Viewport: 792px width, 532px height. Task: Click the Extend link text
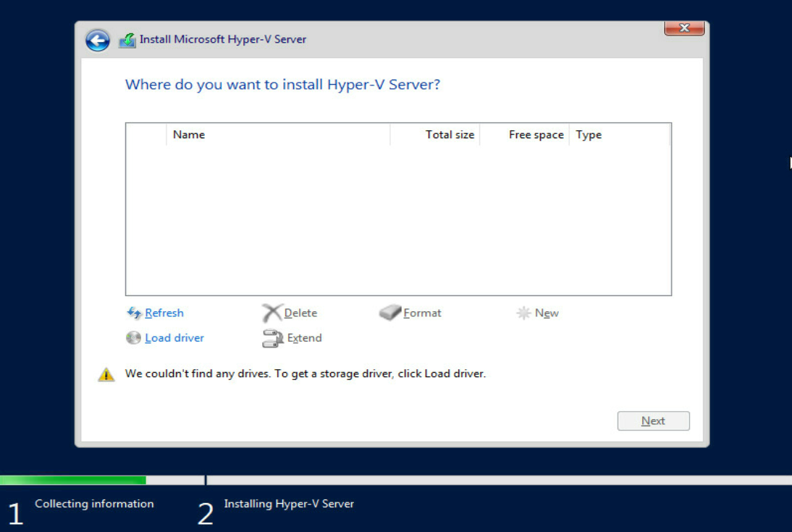(305, 337)
